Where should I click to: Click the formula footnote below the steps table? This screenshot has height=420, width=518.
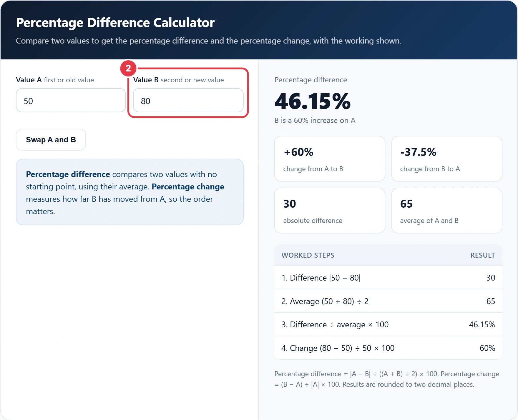coord(387,379)
